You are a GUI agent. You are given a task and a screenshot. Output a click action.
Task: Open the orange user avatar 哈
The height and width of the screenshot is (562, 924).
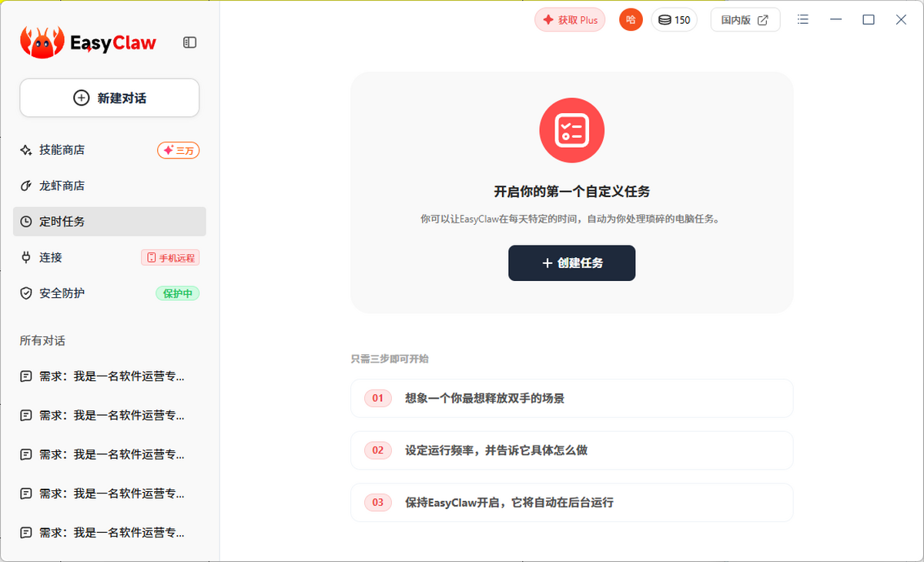[x=631, y=20]
